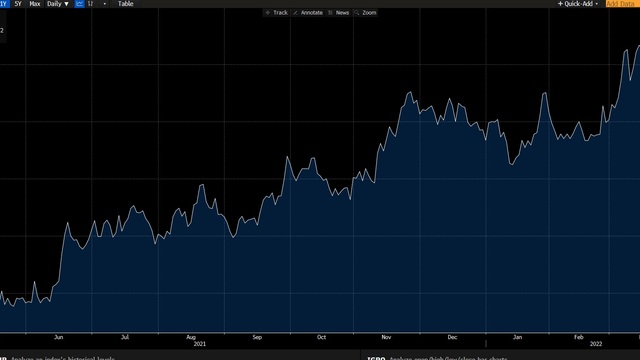
Task: Click the Oct label on time axis
Action: [x=322, y=337]
